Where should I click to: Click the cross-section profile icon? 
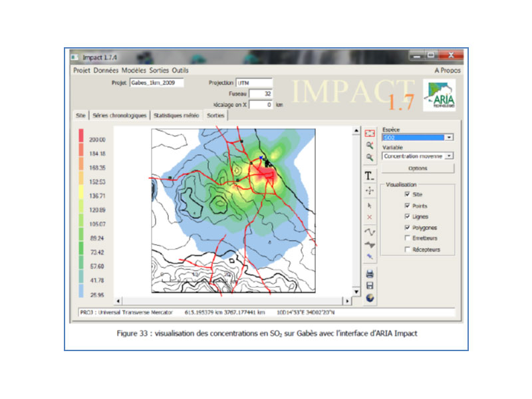tap(370, 244)
